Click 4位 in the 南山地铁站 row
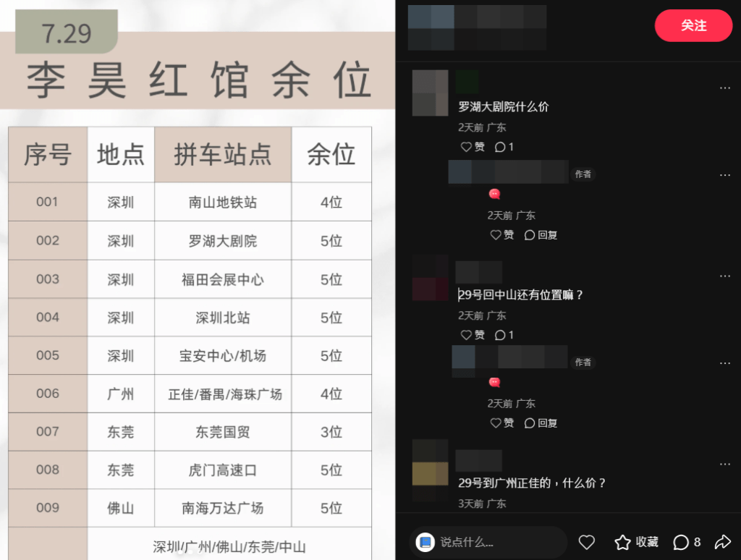The image size is (741, 560). pyautogui.click(x=331, y=203)
